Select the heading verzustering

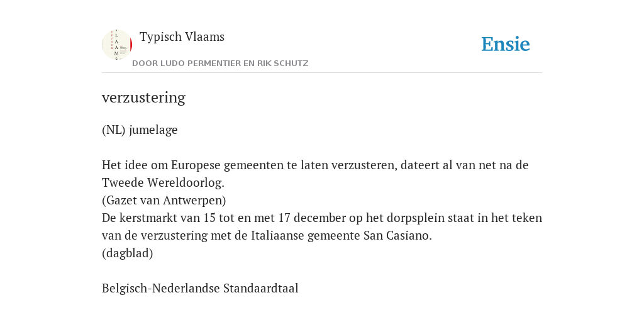[x=144, y=97]
